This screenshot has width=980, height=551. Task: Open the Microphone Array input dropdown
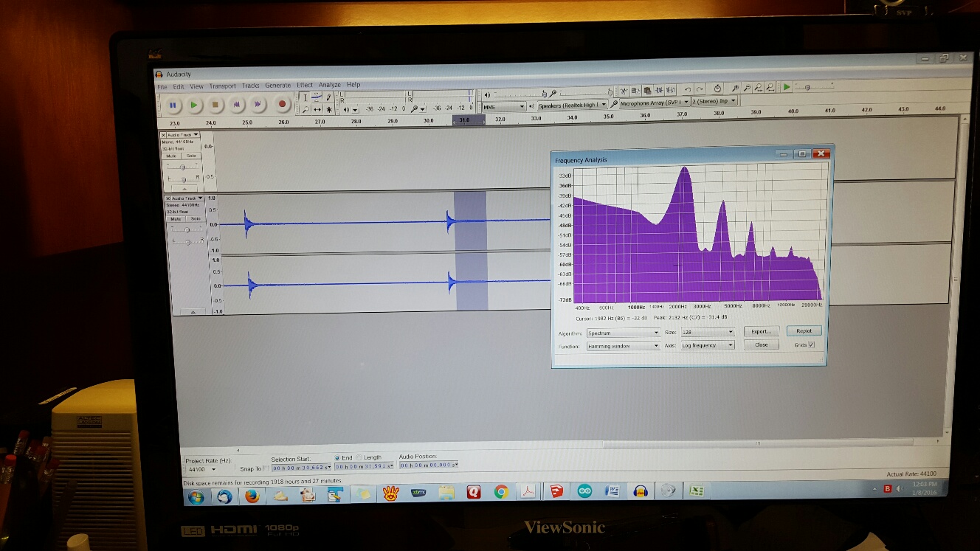[x=655, y=103]
